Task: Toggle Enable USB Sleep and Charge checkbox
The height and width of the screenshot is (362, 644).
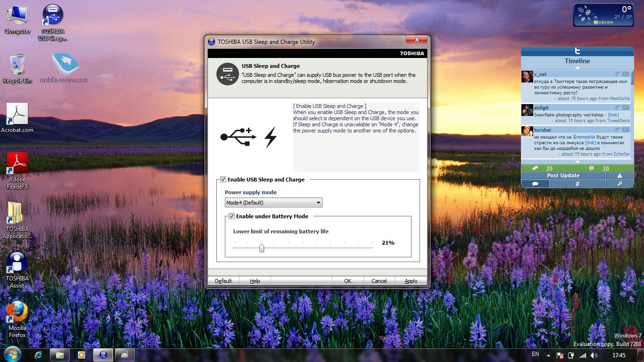Action: point(223,180)
